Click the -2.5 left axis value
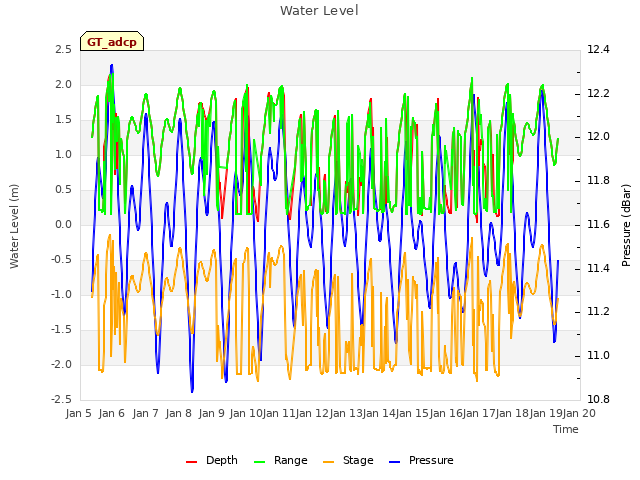The image size is (640, 480). point(61,400)
